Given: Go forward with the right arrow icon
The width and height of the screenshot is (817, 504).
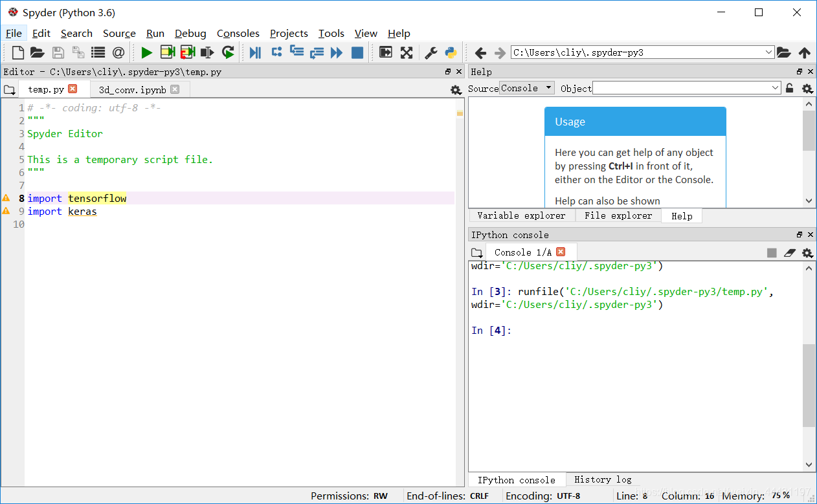Looking at the screenshot, I should [x=500, y=52].
